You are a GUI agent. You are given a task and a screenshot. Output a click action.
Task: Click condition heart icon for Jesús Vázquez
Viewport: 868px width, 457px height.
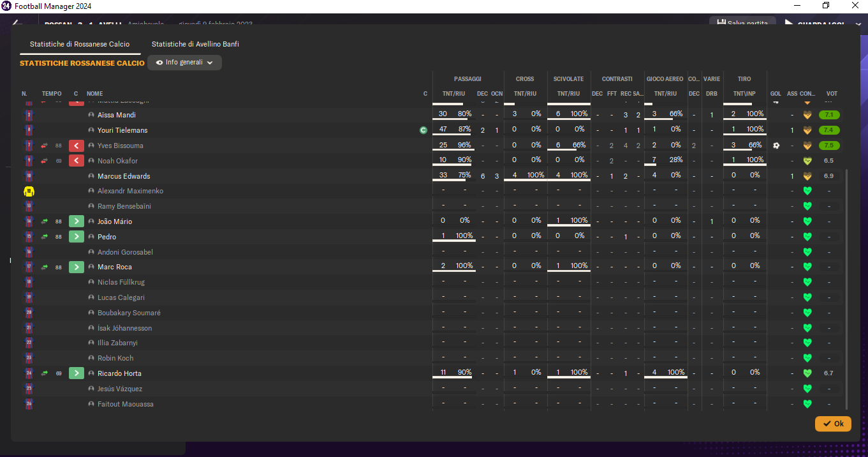coord(807,389)
